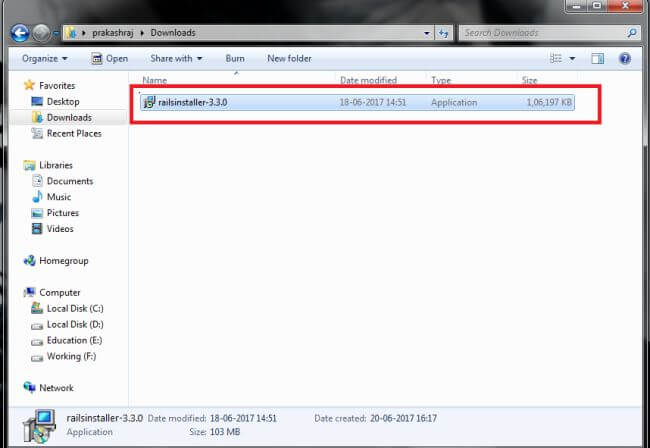Click the search magnifier icon

pos(632,33)
